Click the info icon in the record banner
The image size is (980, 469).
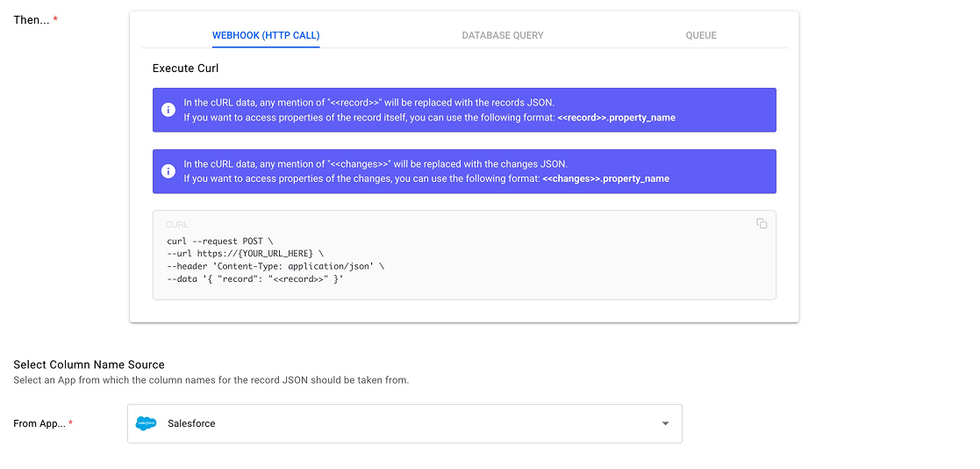coord(168,110)
